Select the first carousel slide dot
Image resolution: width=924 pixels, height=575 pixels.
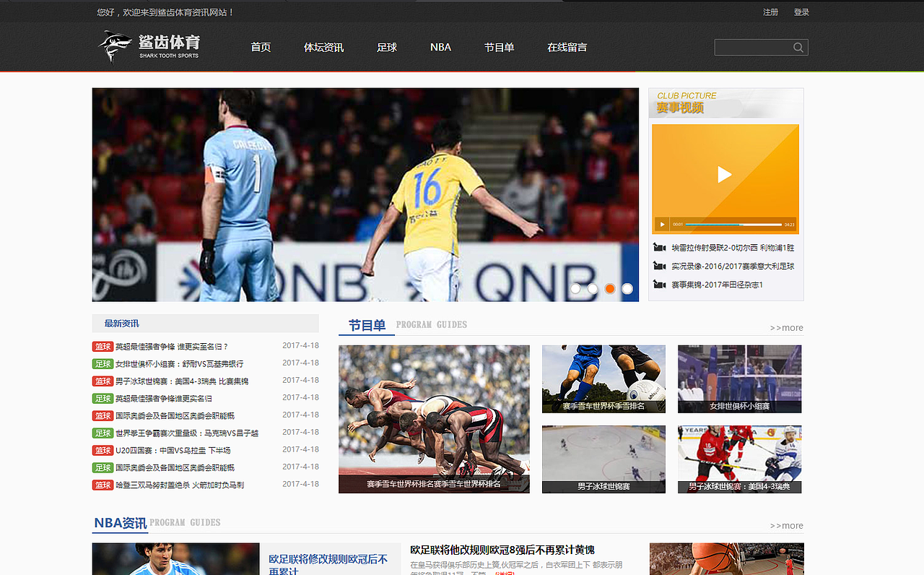(x=575, y=289)
